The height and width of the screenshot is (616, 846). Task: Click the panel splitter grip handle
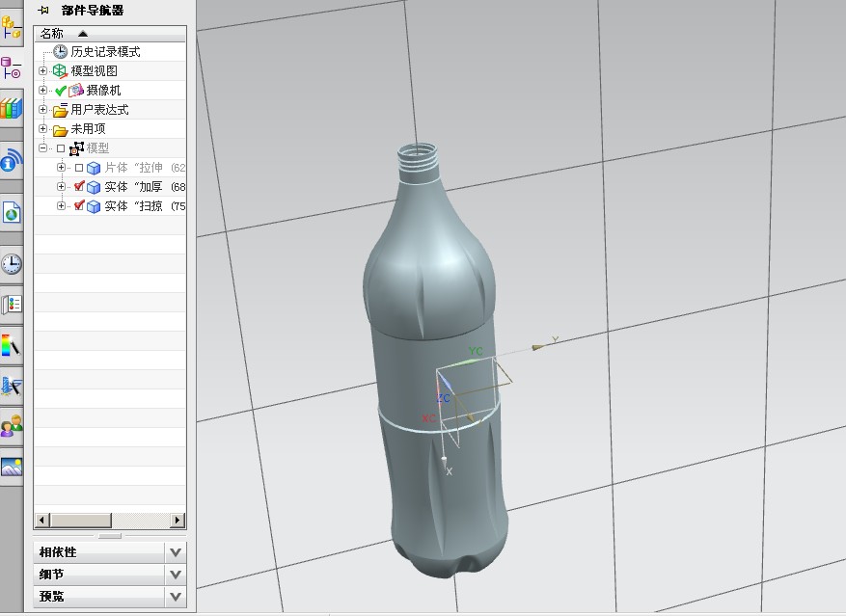pyautogui.click(x=110, y=536)
